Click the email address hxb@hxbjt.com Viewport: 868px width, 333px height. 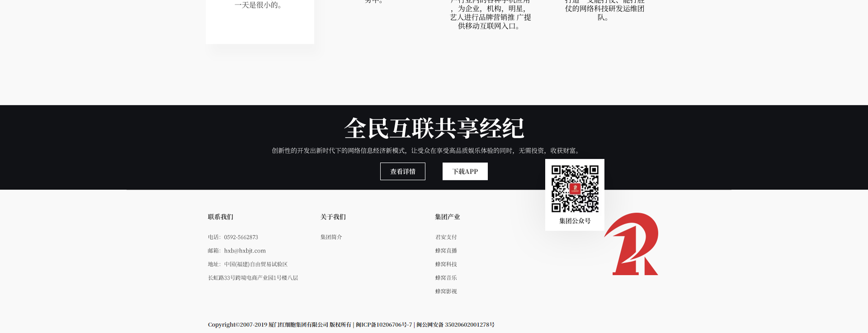pos(245,251)
